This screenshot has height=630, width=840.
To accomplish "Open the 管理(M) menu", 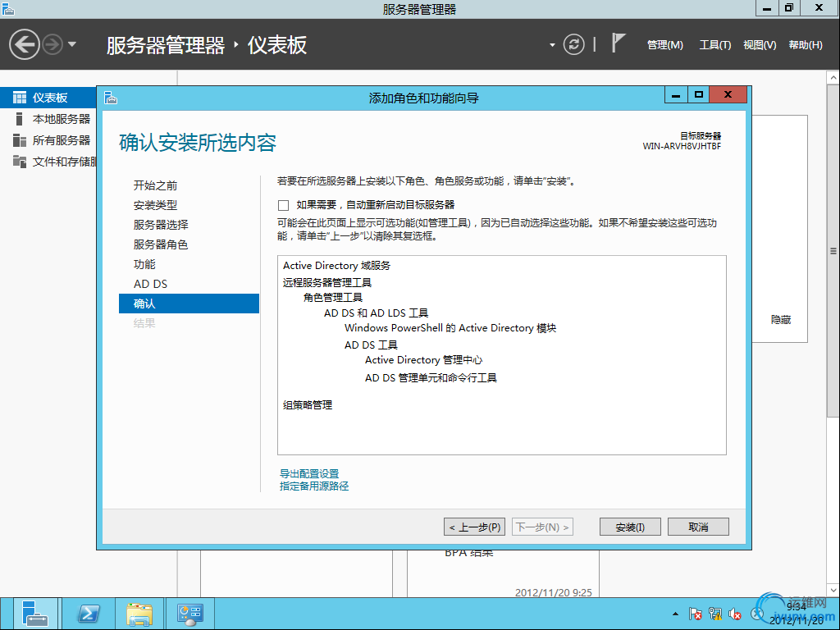I will (x=664, y=45).
